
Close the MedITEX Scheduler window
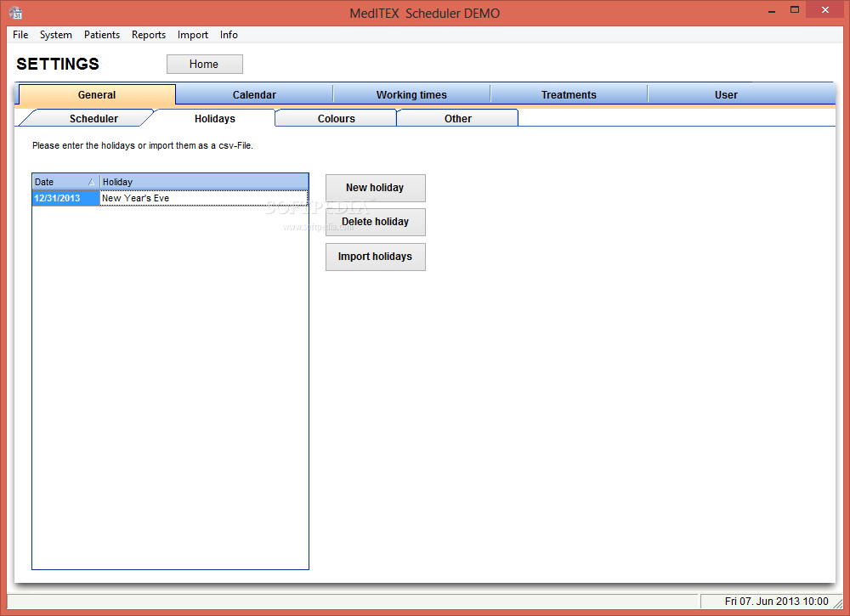pyautogui.click(x=825, y=9)
